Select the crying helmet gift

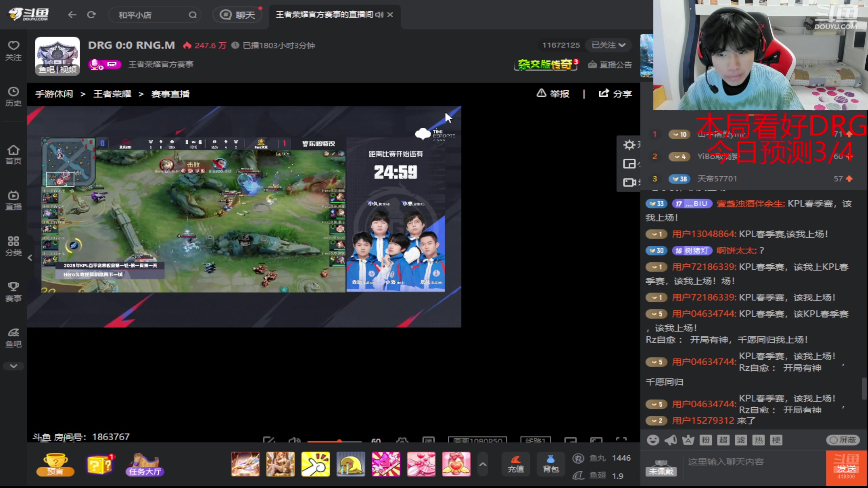point(351,464)
